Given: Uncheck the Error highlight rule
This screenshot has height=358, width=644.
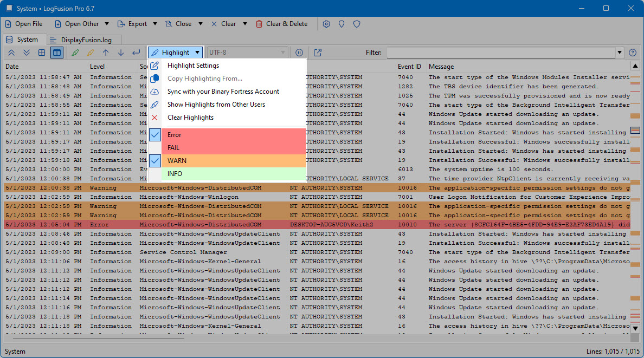Looking at the screenshot, I should pos(155,135).
